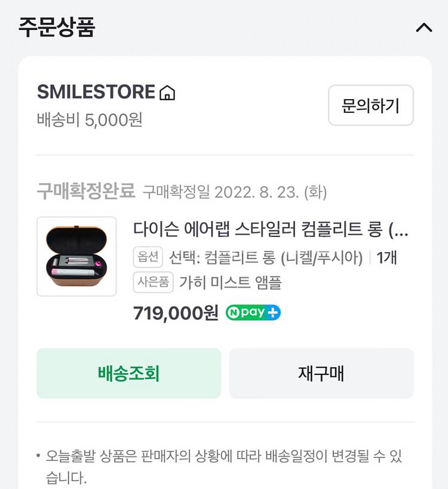Tap the 사은품 badge label
This screenshot has height=489, width=448.
pyautogui.click(x=153, y=282)
